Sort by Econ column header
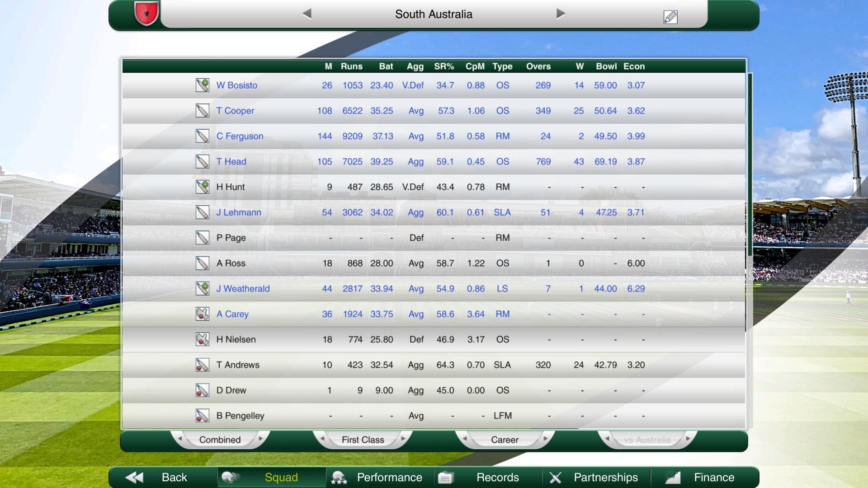 634,66
